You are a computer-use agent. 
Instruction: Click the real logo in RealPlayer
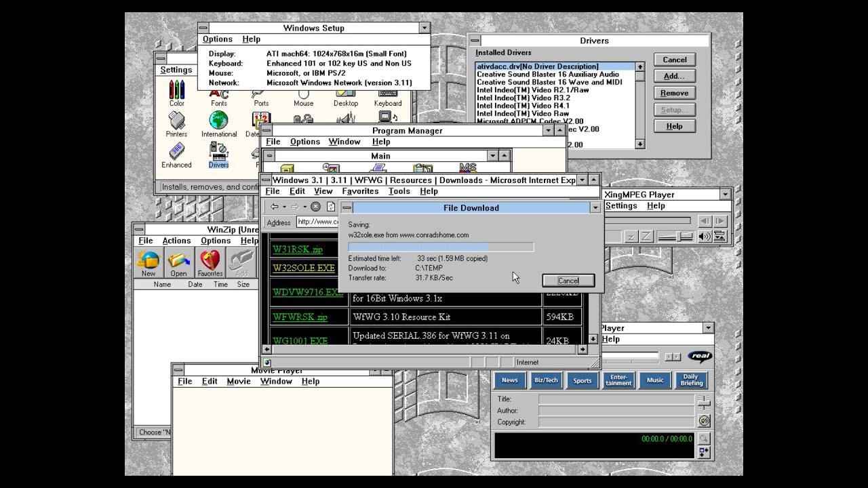click(700, 357)
